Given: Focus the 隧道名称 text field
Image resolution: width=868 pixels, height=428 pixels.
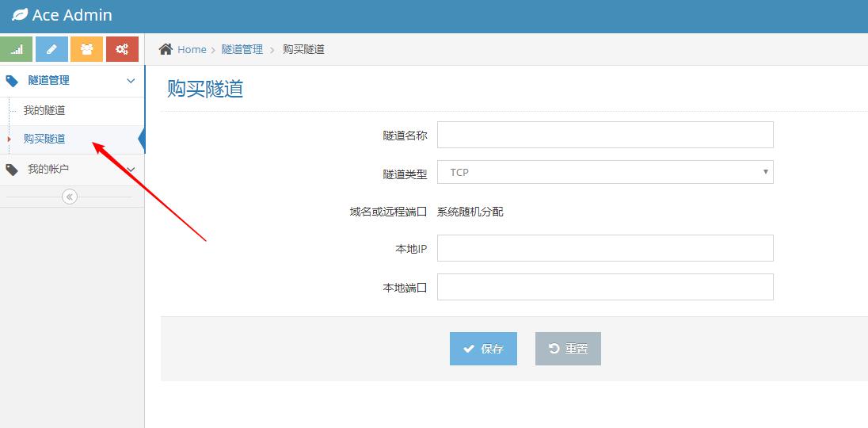Looking at the screenshot, I should tap(605, 135).
